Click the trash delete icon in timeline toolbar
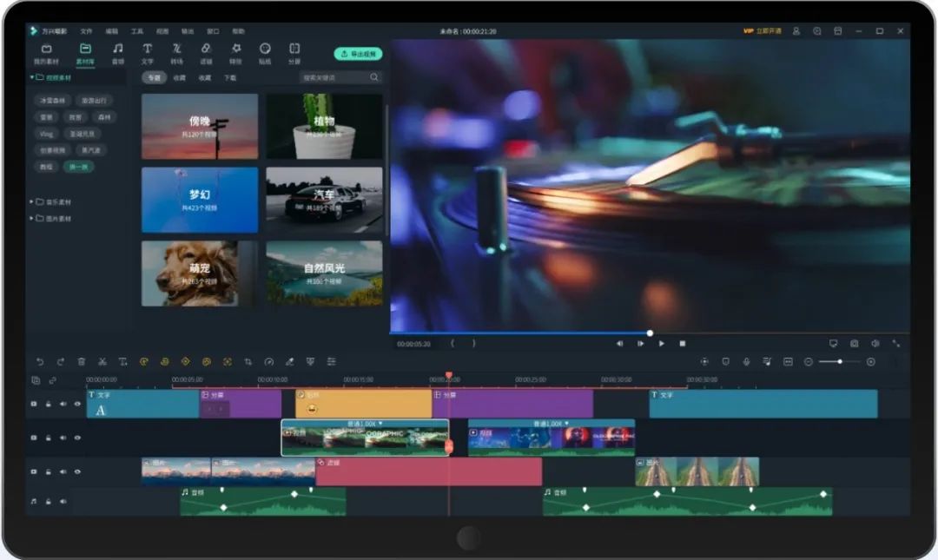 pos(81,361)
